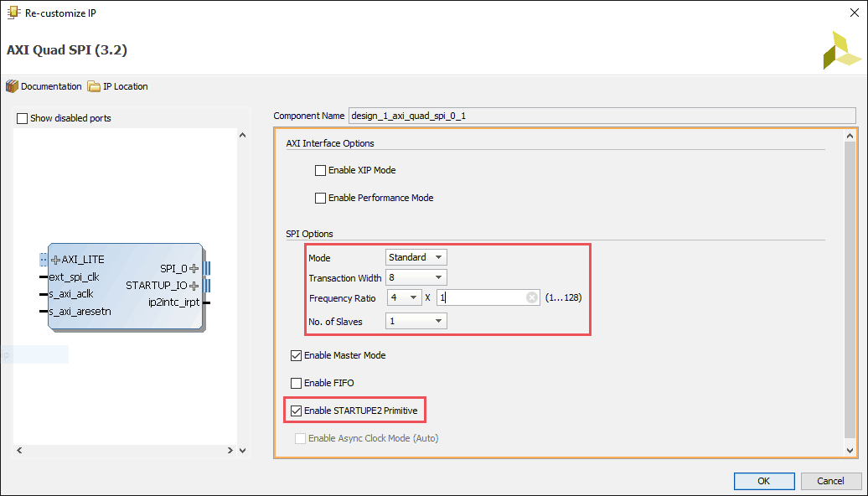Expand the AXI_LITE port plus icon
This screenshot has height=496, width=868.
click(56, 260)
